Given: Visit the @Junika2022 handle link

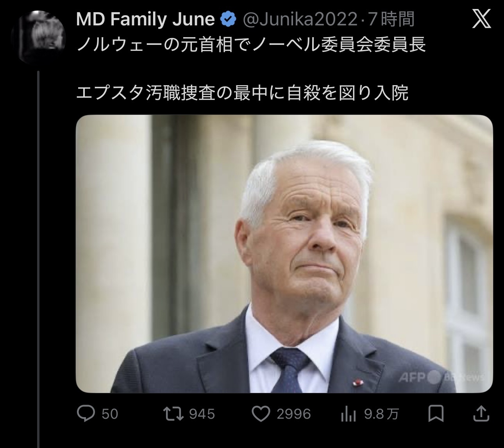Looking at the screenshot, I should pyautogui.click(x=300, y=20).
